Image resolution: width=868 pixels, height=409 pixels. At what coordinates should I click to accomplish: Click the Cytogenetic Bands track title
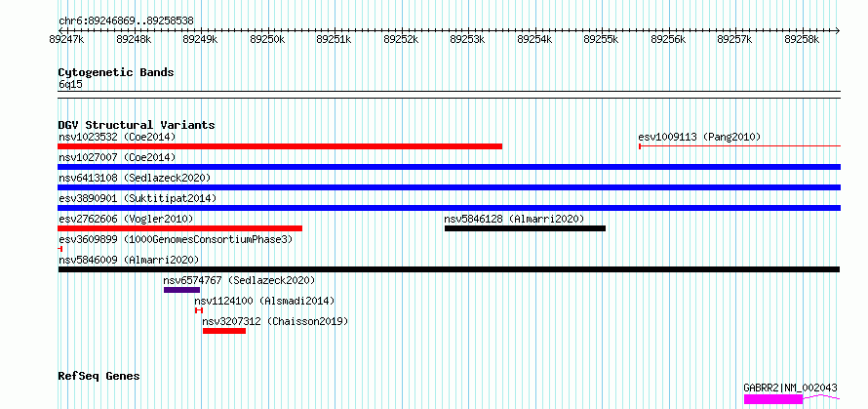coord(116,72)
